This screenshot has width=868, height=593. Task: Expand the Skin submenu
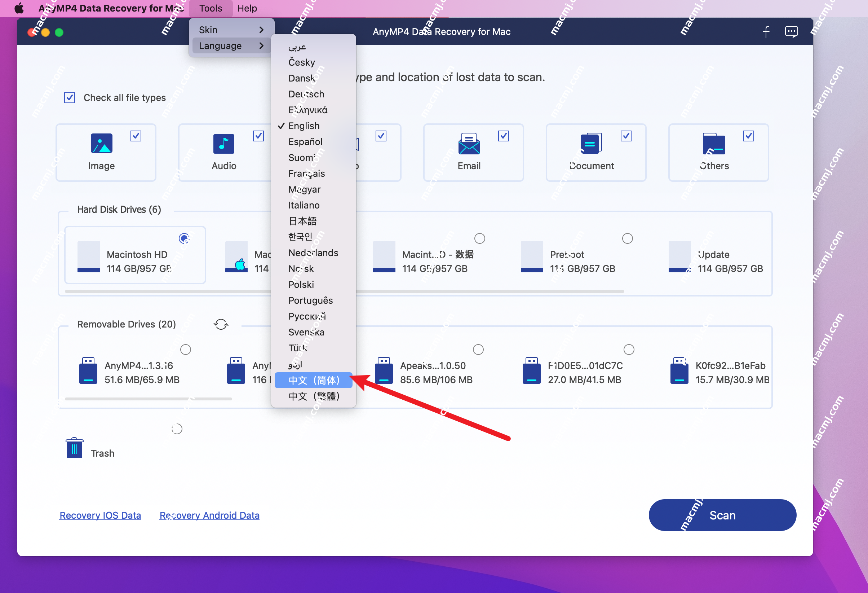tap(231, 30)
